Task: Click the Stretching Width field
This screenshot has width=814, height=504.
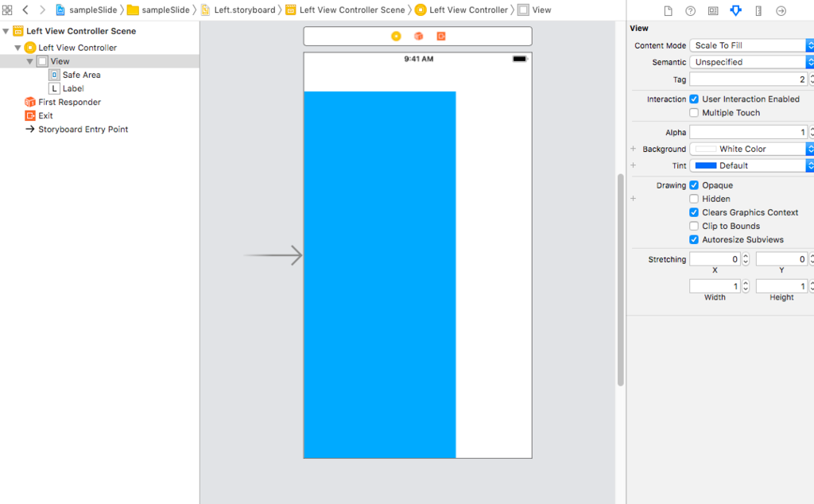Action: 715,286
